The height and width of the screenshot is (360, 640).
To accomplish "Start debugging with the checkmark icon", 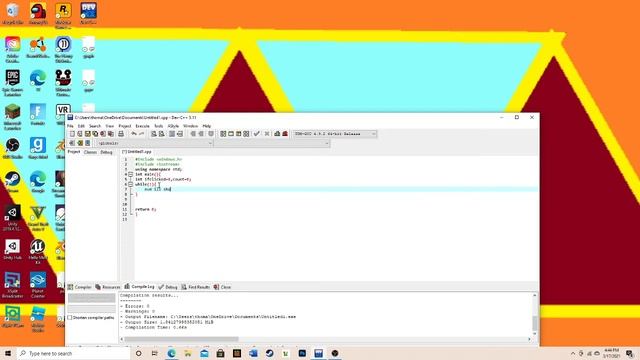I will [x=256, y=134].
